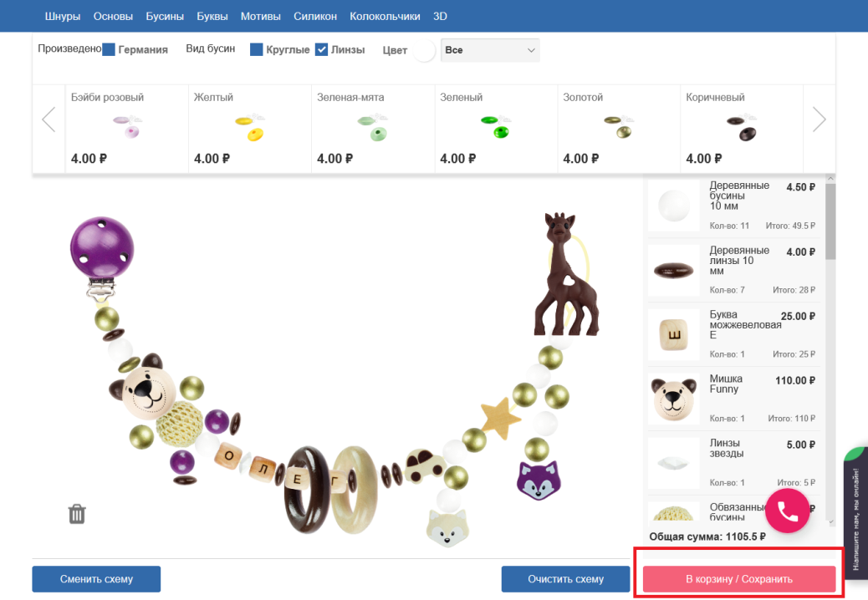The image size is (868, 600).
Task: Enable the Германия checkbox
Action: point(109,49)
